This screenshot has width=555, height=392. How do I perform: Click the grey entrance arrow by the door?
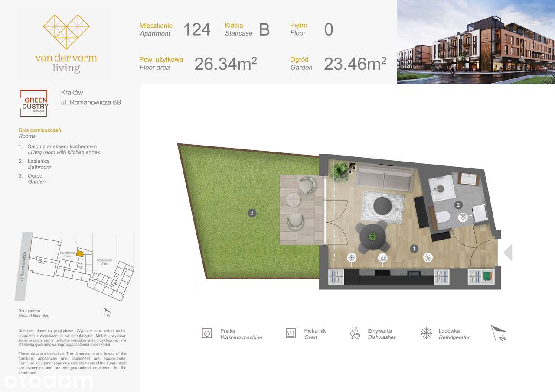tap(508, 252)
